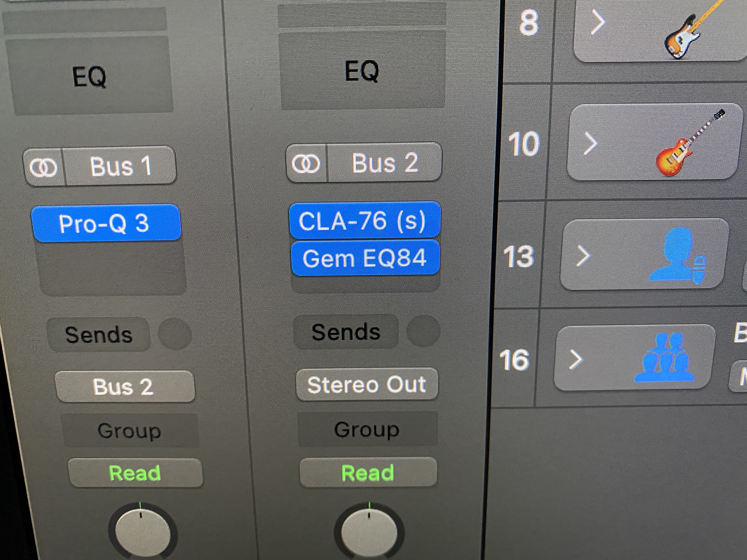The height and width of the screenshot is (560, 747).
Task: Expand the track stack on track 16
Action: coord(576,359)
